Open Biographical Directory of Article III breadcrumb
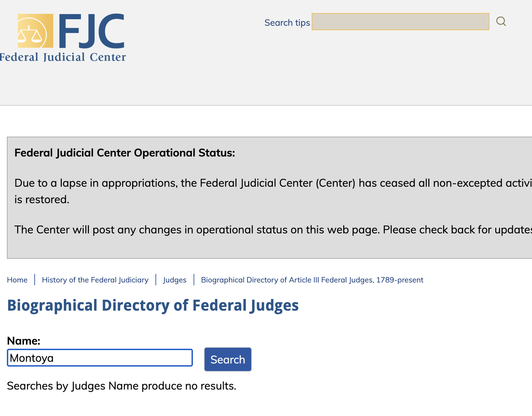Screen dimensions: 532x416 pyautogui.click(x=312, y=280)
